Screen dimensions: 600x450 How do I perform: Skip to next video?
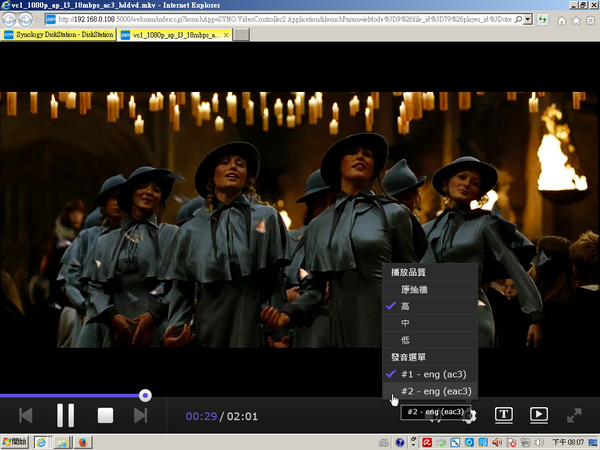tap(140, 416)
